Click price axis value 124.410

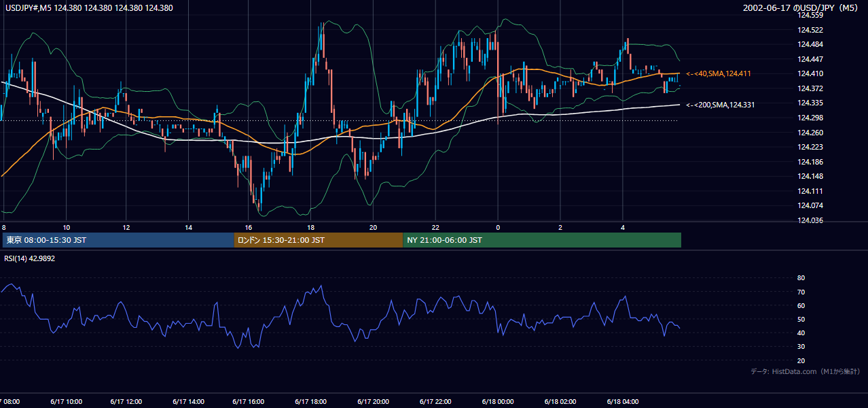810,73
